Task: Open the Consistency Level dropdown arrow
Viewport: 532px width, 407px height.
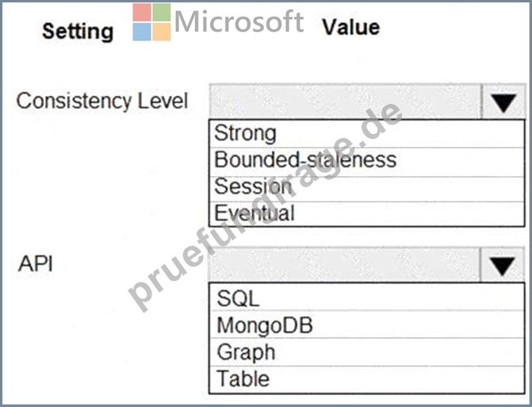Action: click(503, 102)
